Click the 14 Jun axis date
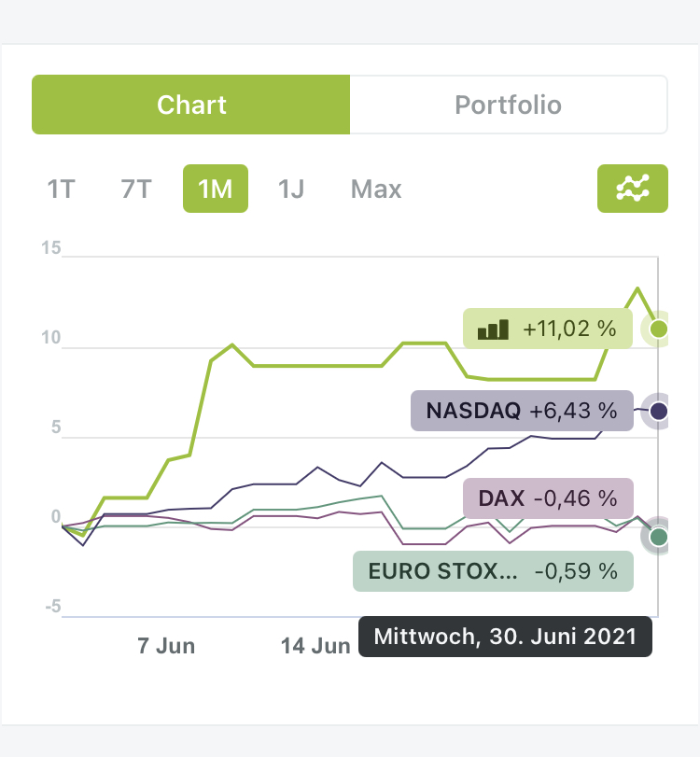 pyautogui.click(x=315, y=645)
